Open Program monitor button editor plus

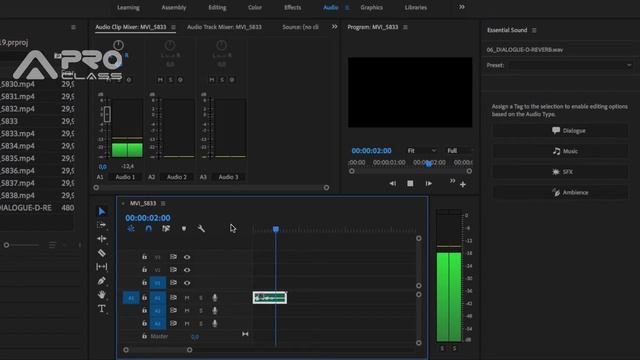pos(463,184)
